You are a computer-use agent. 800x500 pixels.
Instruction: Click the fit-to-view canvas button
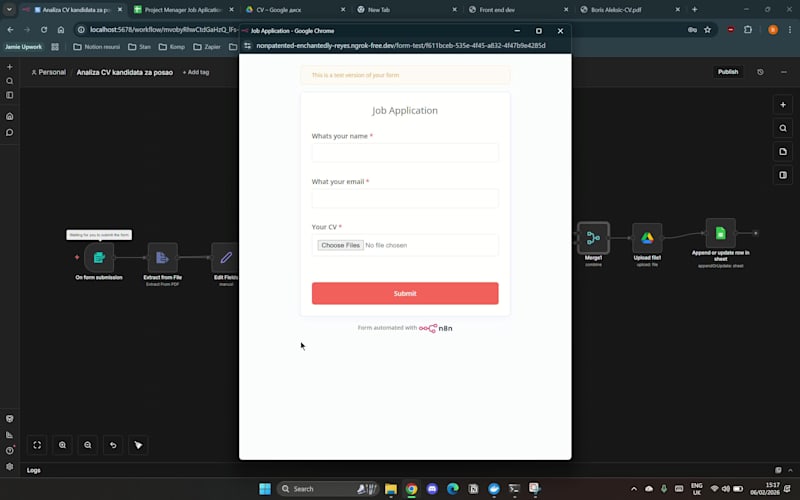click(37, 445)
